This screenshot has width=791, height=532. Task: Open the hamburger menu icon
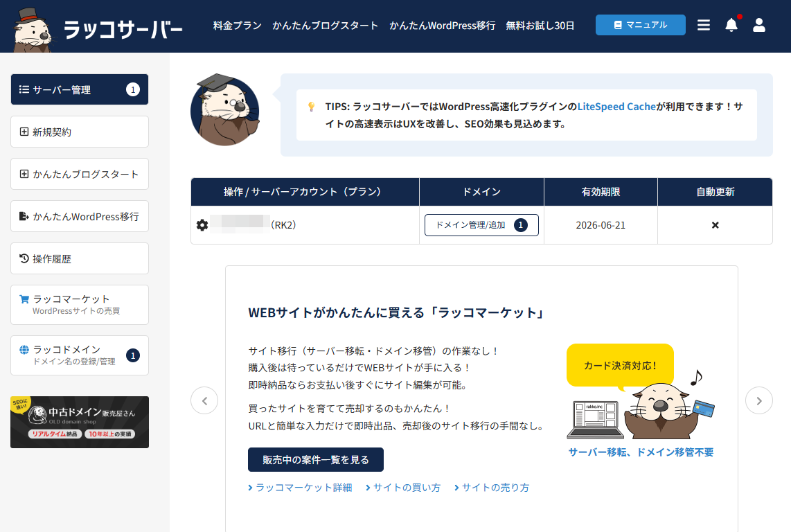pos(704,25)
